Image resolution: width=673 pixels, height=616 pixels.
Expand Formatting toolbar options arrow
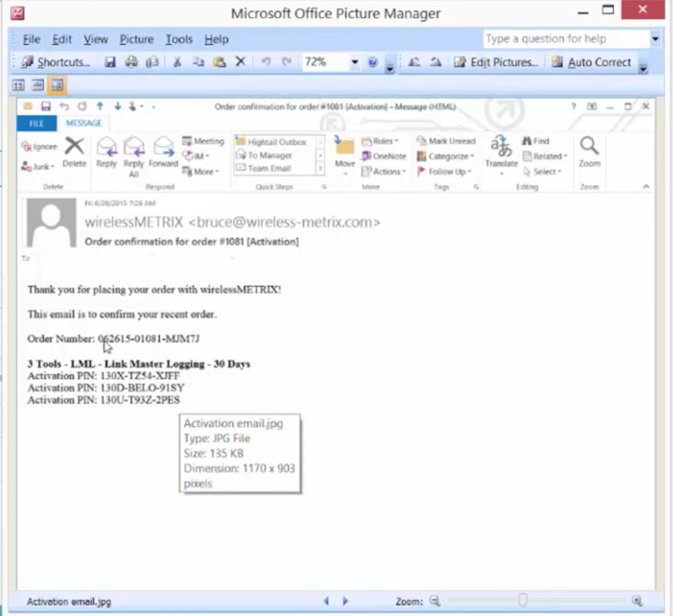[643, 68]
